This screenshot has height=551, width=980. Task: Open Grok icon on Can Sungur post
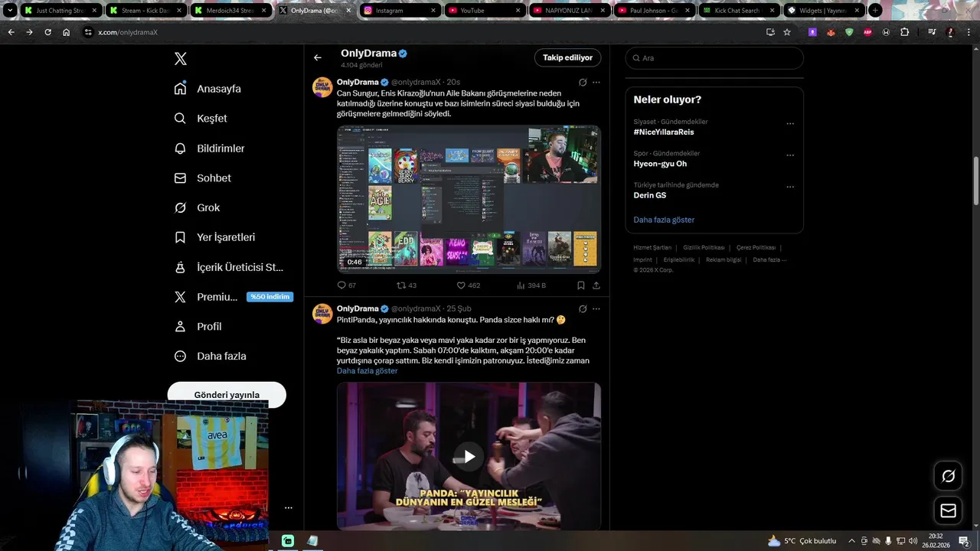583,82
